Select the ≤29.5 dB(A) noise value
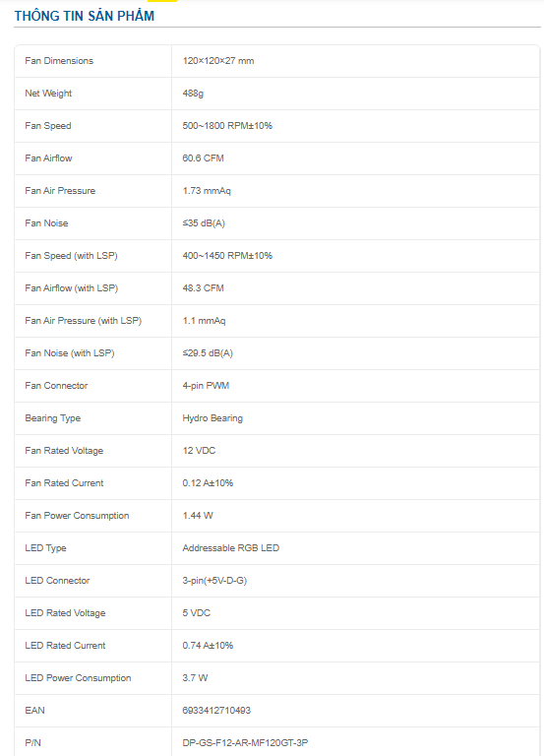This screenshot has height=756, width=544. (208, 353)
